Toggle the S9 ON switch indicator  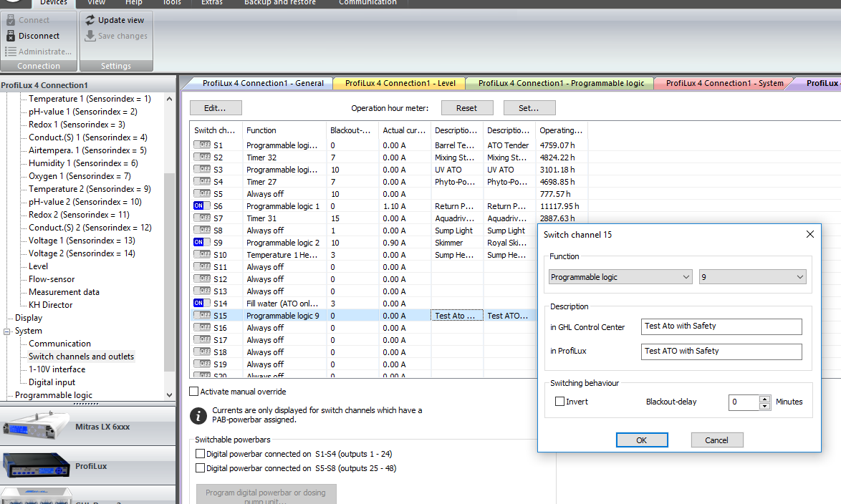202,243
